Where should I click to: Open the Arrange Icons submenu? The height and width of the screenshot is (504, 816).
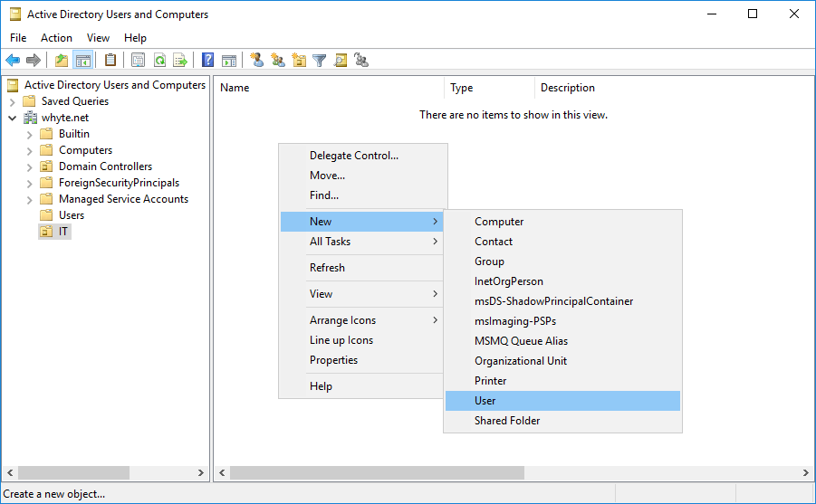[x=361, y=320]
